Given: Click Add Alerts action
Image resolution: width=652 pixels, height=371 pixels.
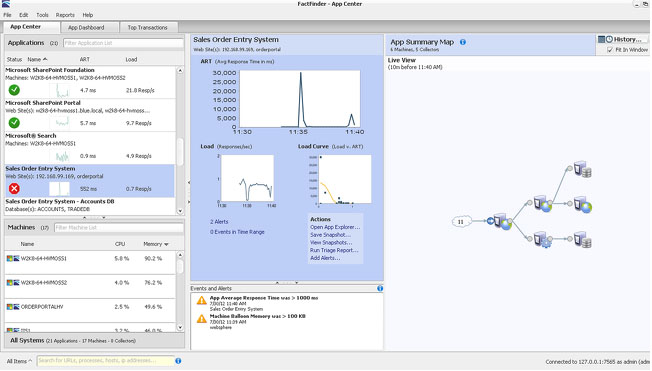Looking at the screenshot, I should pyautogui.click(x=325, y=258).
